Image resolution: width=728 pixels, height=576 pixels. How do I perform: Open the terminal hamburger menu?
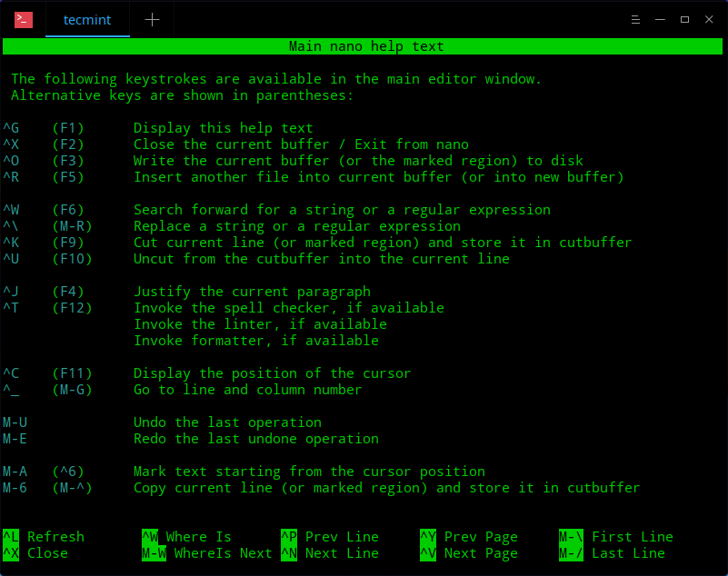[x=635, y=18]
